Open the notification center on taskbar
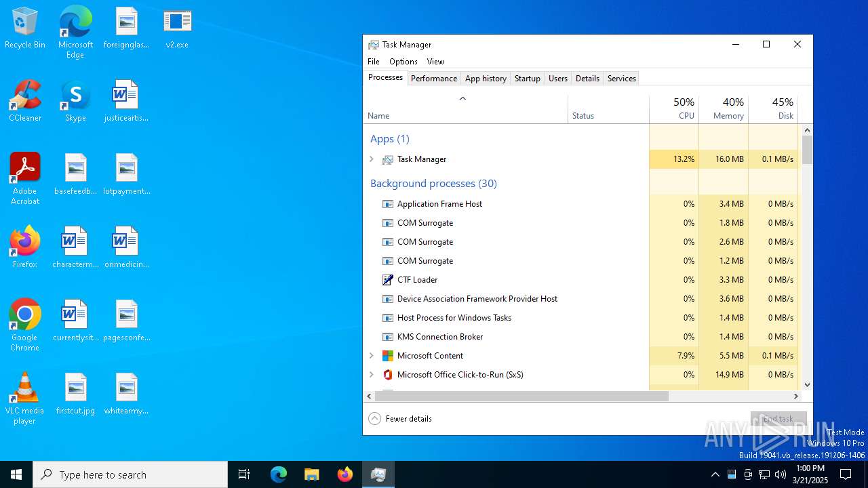The image size is (868, 488). pyautogui.click(x=846, y=474)
